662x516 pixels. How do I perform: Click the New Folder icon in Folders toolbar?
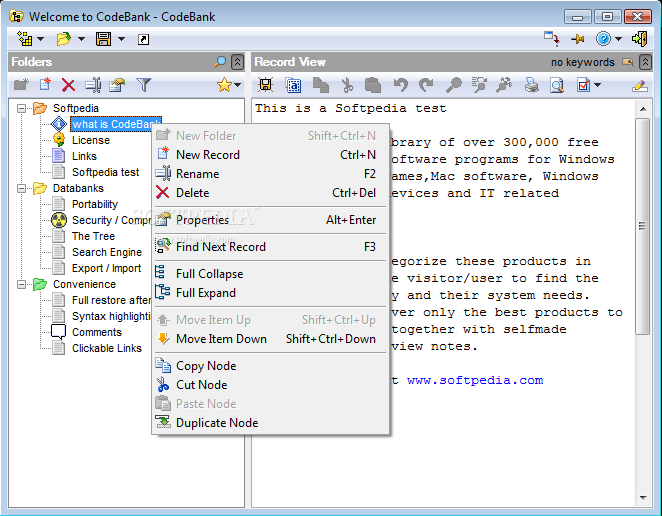point(21,85)
